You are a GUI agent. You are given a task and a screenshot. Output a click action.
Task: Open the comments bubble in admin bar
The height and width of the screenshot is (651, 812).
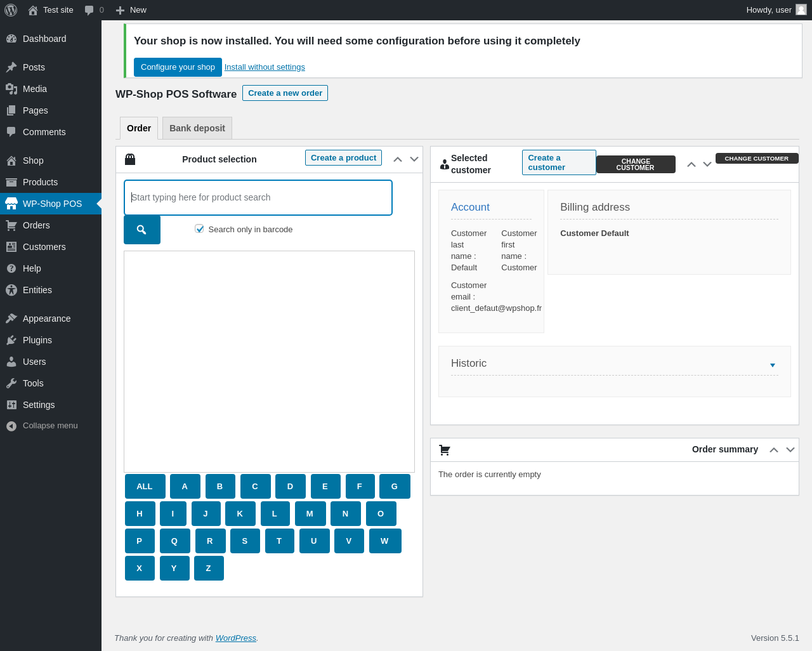[94, 10]
